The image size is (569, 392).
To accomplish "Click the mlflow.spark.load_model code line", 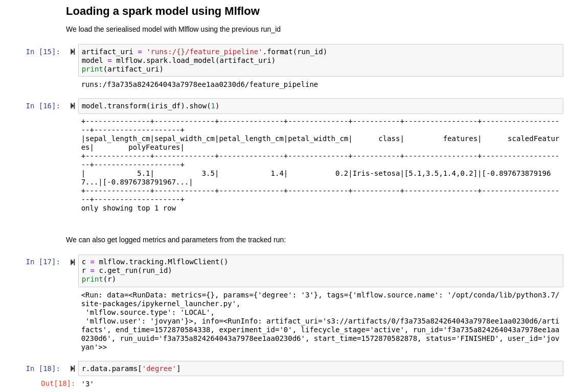I will point(178,60).
